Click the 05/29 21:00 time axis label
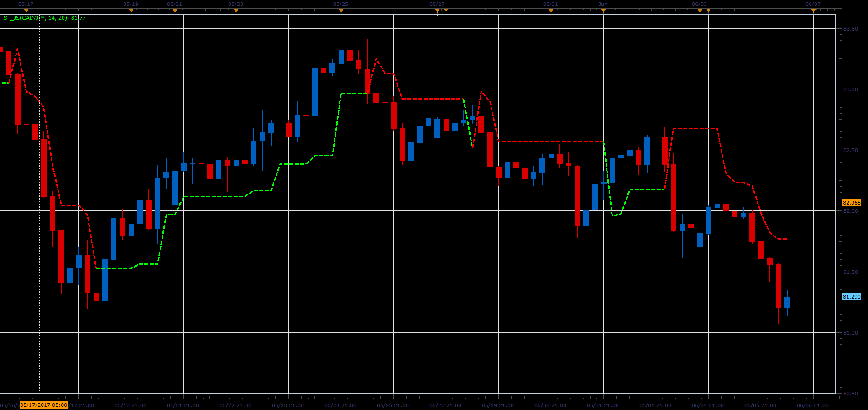Image resolution: width=868 pixels, height=410 pixels. [498, 405]
